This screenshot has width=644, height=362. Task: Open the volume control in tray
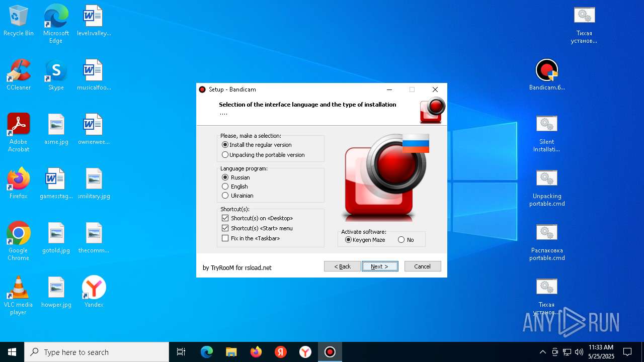pyautogui.click(x=579, y=352)
